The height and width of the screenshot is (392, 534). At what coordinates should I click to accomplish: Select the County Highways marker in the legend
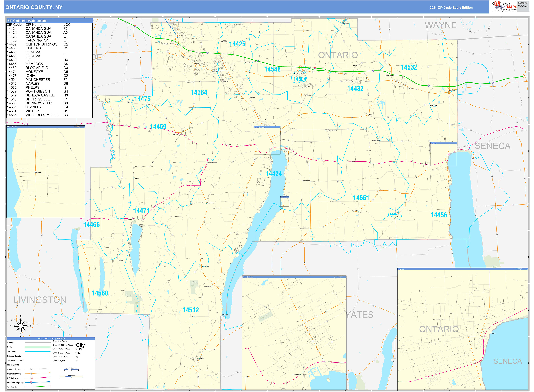pos(31,369)
